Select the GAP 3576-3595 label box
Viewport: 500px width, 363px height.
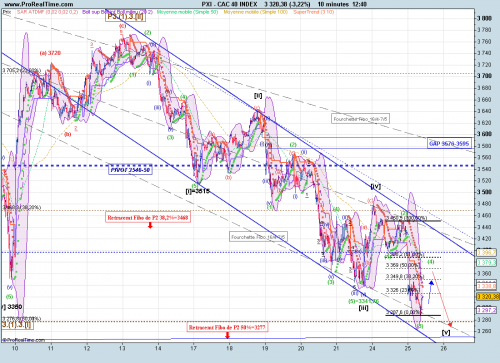pyautogui.click(x=449, y=144)
